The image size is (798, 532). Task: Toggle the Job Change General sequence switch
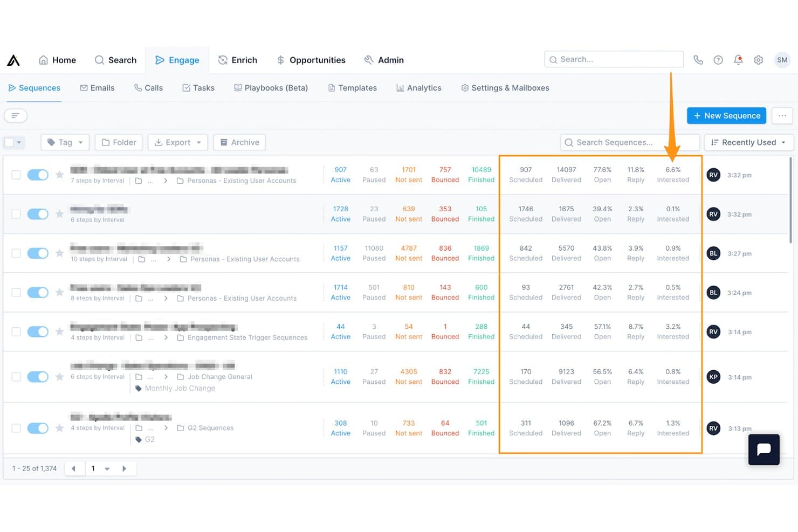coord(38,377)
